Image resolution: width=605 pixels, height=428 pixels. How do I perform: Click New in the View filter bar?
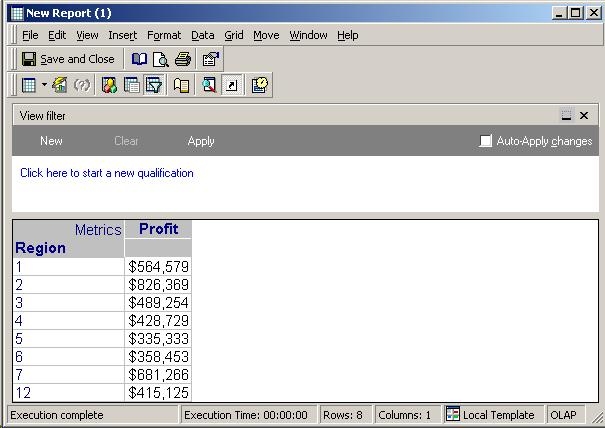point(51,141)
